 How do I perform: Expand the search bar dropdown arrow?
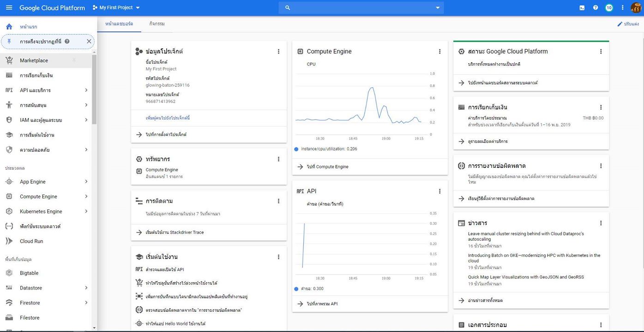coord(438,8)
